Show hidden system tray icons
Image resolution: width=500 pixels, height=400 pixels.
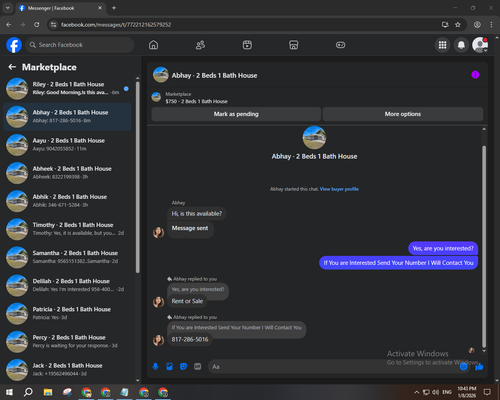click(x=416, y=392)
